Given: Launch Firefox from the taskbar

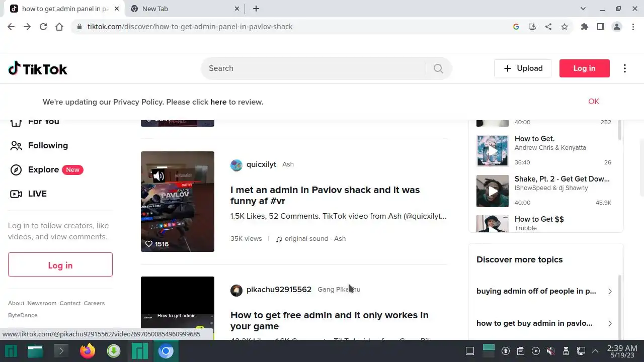Looking at the screenshot, I should point(88,351).
